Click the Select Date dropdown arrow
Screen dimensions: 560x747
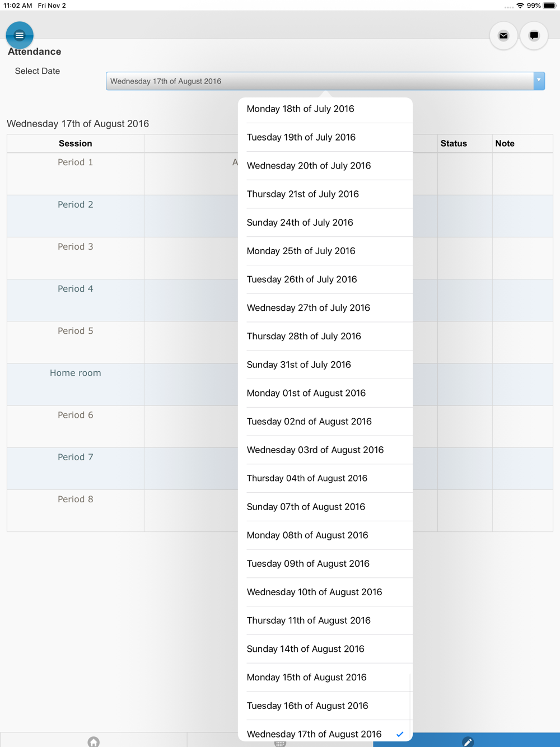(x=539, y=81)
